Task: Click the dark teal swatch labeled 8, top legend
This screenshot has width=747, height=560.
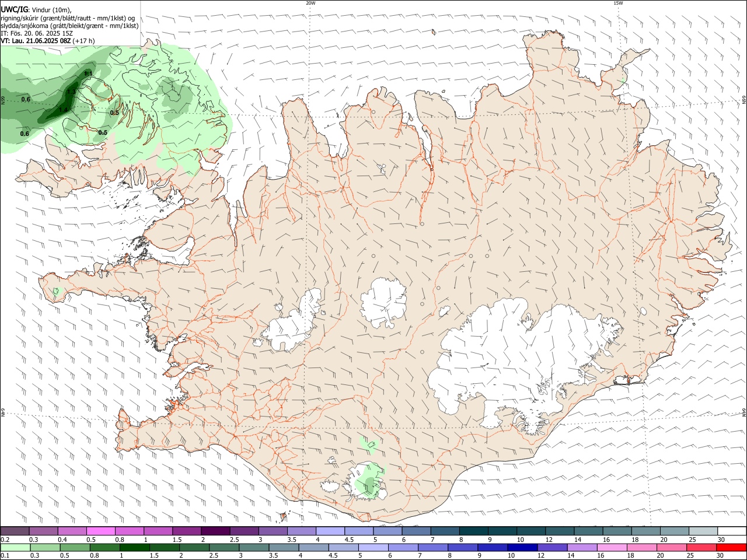Action: coord(473,531)
